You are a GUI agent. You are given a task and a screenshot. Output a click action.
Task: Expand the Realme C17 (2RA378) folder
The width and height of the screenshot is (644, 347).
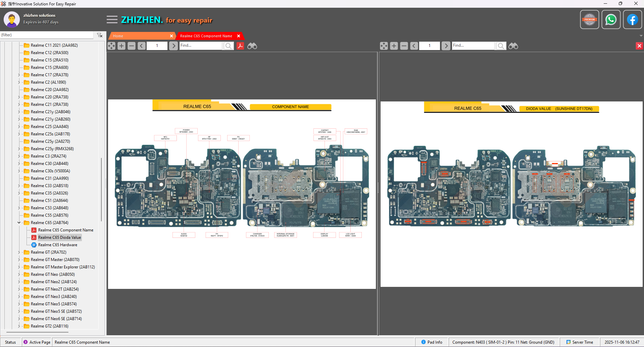click(19, 75)
